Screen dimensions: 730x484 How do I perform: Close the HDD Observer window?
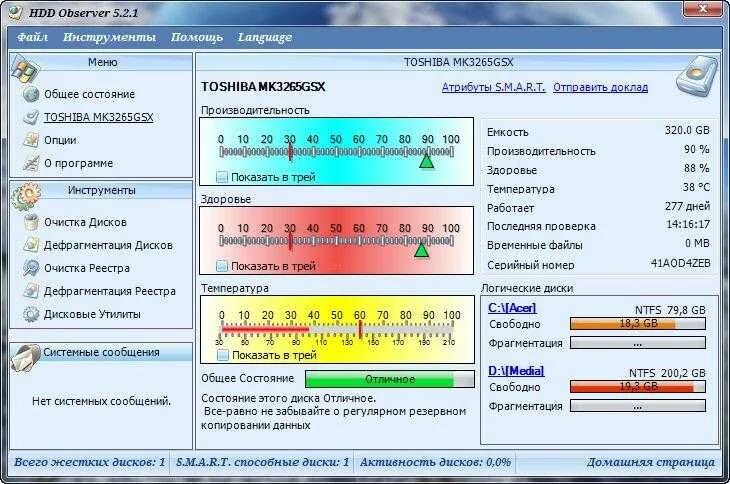[x=703, y=8]
